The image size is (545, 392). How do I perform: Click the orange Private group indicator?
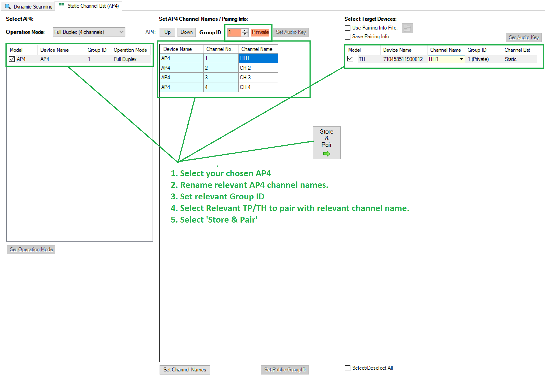coord(260,32)
